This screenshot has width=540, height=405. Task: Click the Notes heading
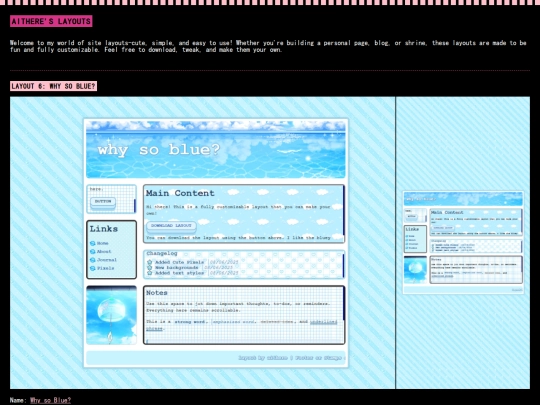(157, 293)
